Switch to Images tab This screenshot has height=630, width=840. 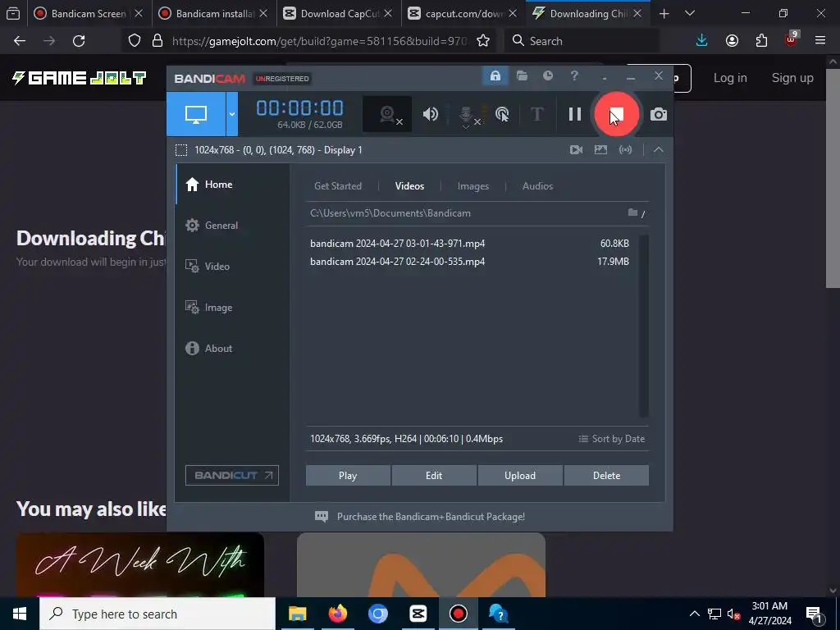(473, 186)
